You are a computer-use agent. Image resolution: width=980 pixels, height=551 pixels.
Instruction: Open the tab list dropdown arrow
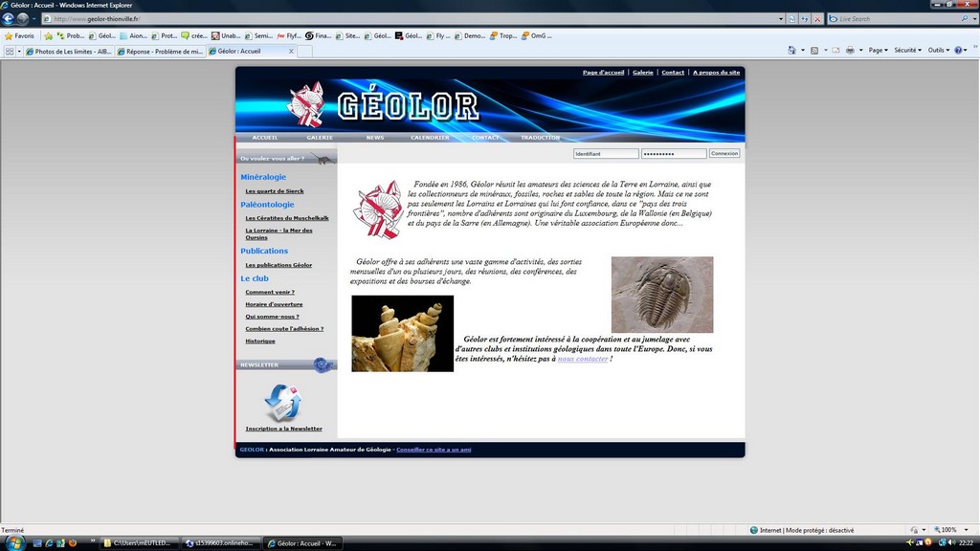point(19,52)
